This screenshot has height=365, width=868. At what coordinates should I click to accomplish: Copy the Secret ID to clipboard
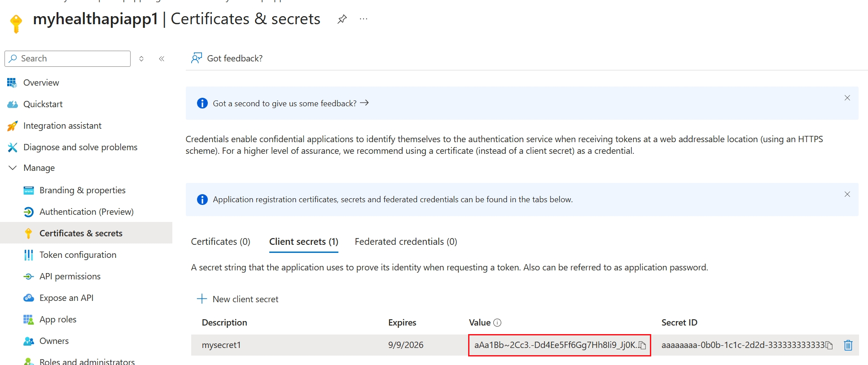(x=829, y=345)
